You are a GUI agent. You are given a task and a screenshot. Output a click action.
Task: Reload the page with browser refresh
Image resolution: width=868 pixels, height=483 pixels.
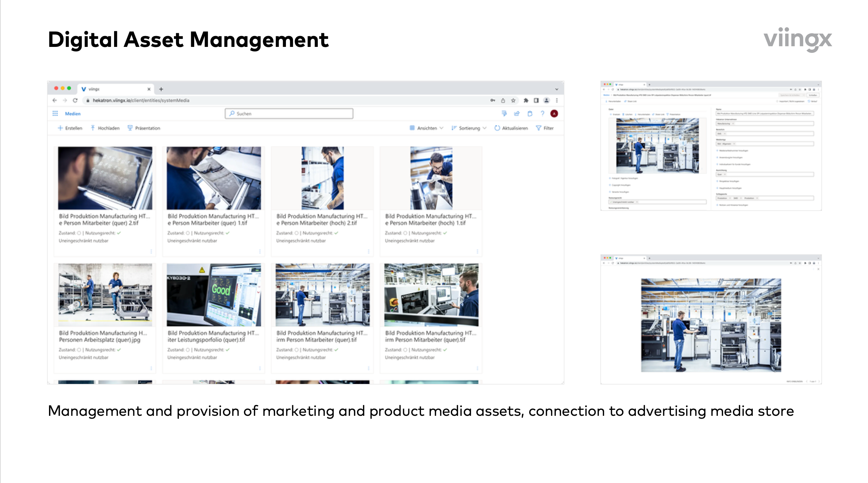(75, 100)
